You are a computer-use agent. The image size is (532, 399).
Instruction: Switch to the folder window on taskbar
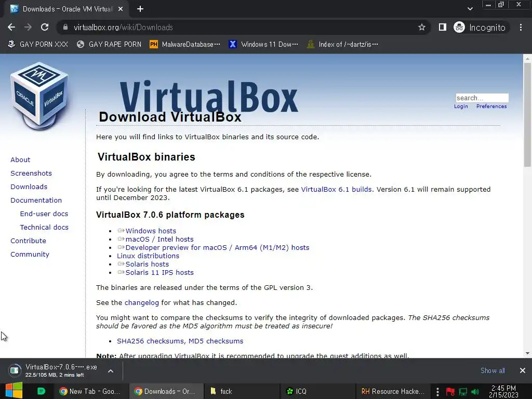(x=242, y=391)
